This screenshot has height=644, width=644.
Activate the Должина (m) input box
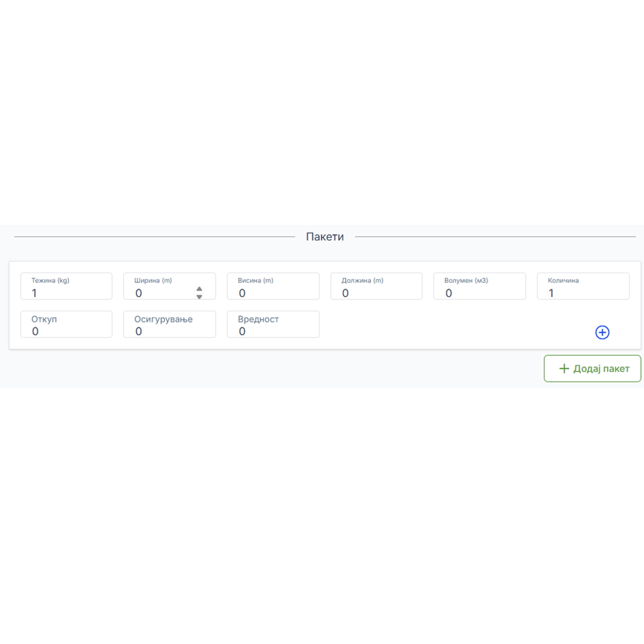[376, 286]
